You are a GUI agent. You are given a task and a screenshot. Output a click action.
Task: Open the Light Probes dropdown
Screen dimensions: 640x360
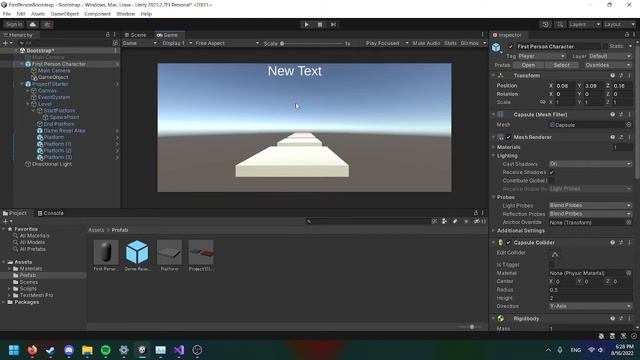[x=590, y=205]
